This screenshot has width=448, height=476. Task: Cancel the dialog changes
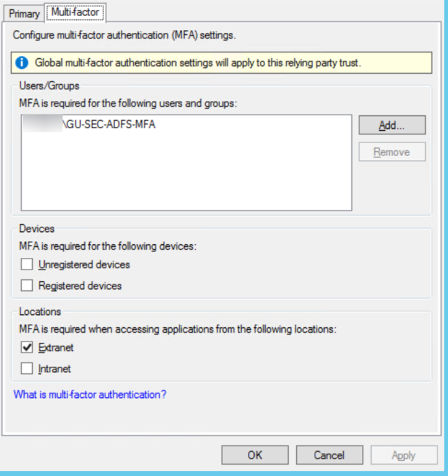pos(329,455)
